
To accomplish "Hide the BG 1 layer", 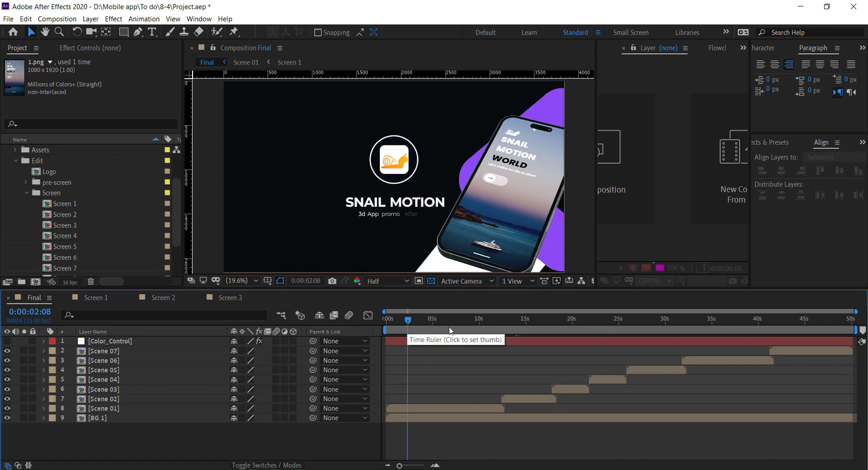I will (x=7, y=418).
